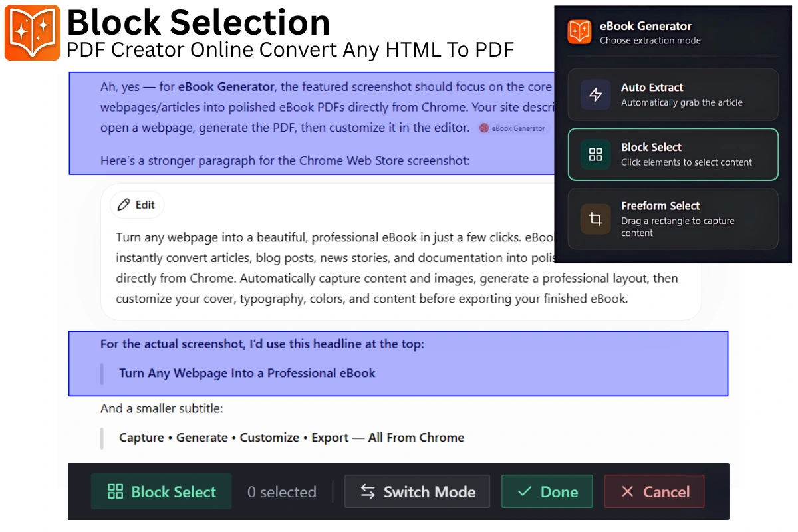Screen dimensions: 798x532
Task: Click the swap arrows icon on Switch Mode
Action: click(x=368, y=491)
